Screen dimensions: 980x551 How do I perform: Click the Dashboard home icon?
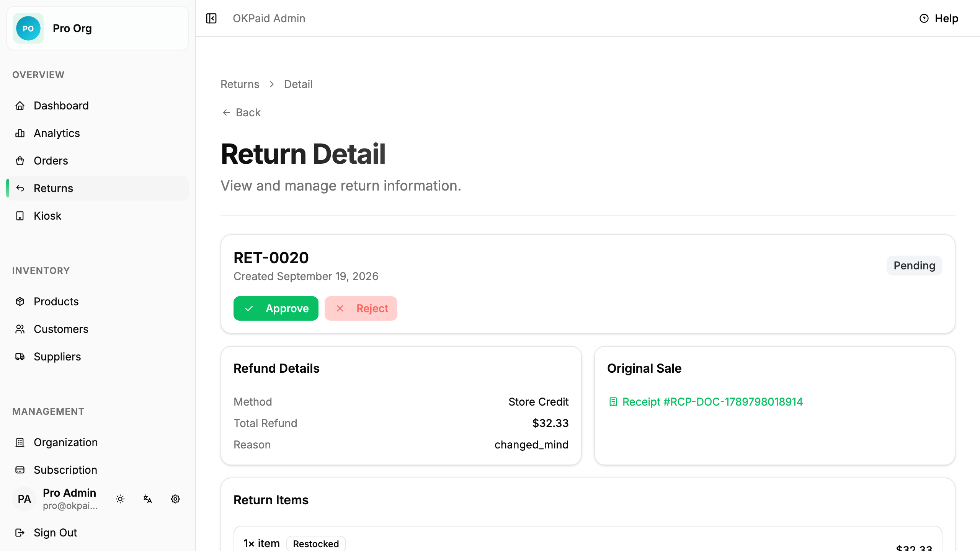20,106
